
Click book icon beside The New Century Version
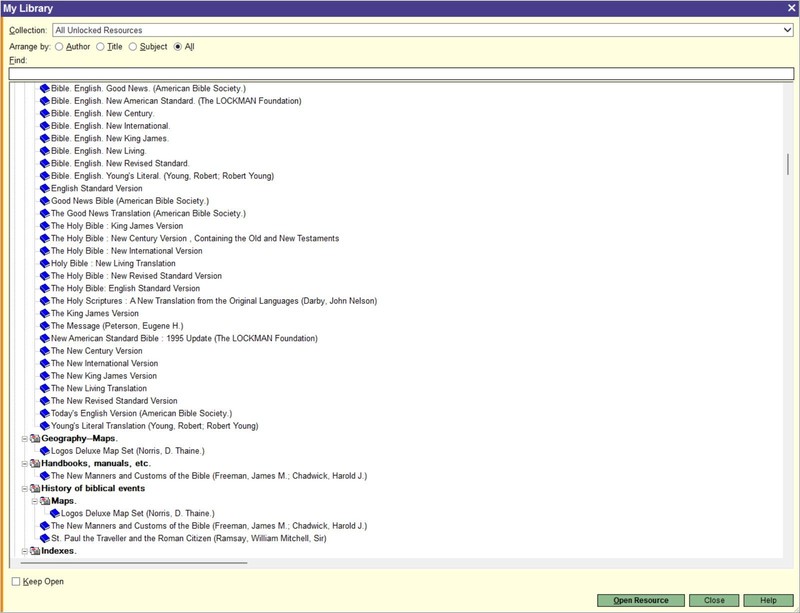(x=45, y=351)
